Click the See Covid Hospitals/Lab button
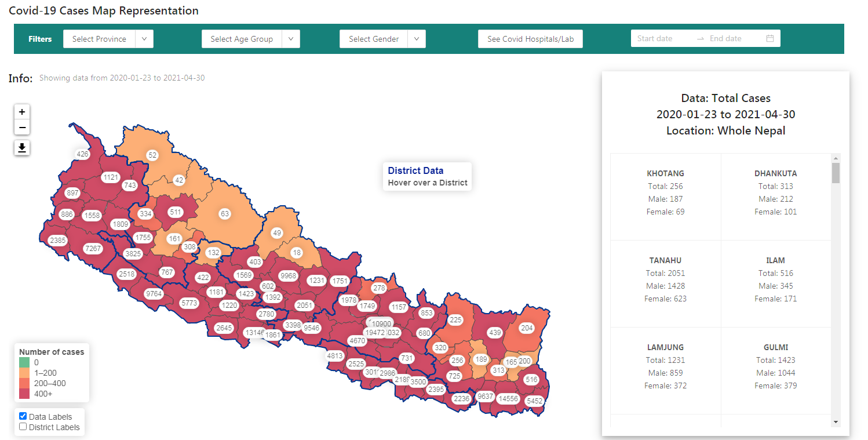Screen dimensions: 868x440 [x=530, y=39]
